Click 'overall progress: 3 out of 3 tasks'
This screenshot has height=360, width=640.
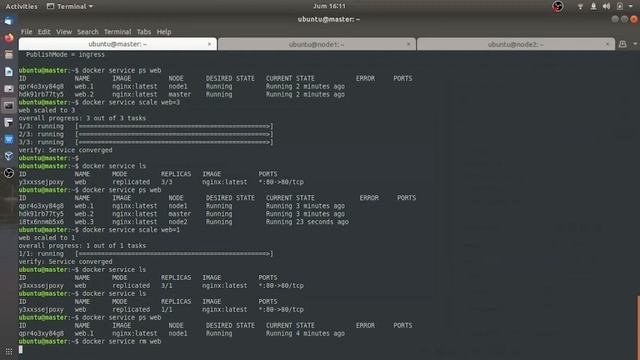pyautogui.click(x=82, y=118)
